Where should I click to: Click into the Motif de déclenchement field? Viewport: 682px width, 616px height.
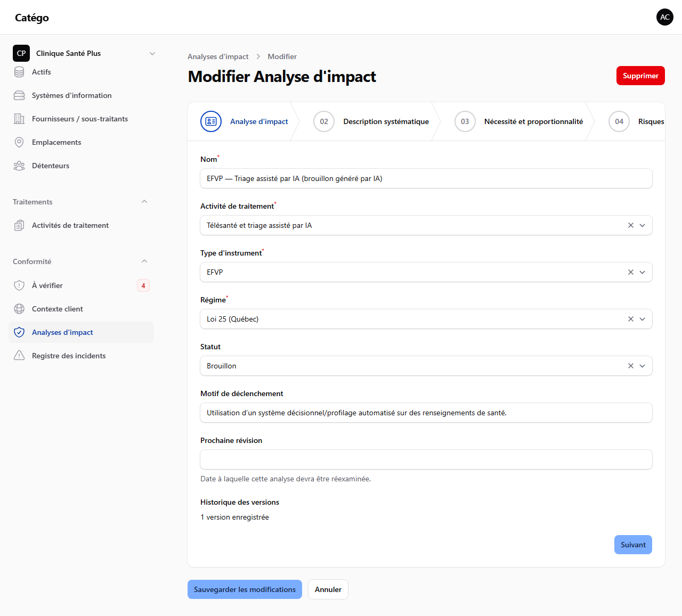pos(426,413)
